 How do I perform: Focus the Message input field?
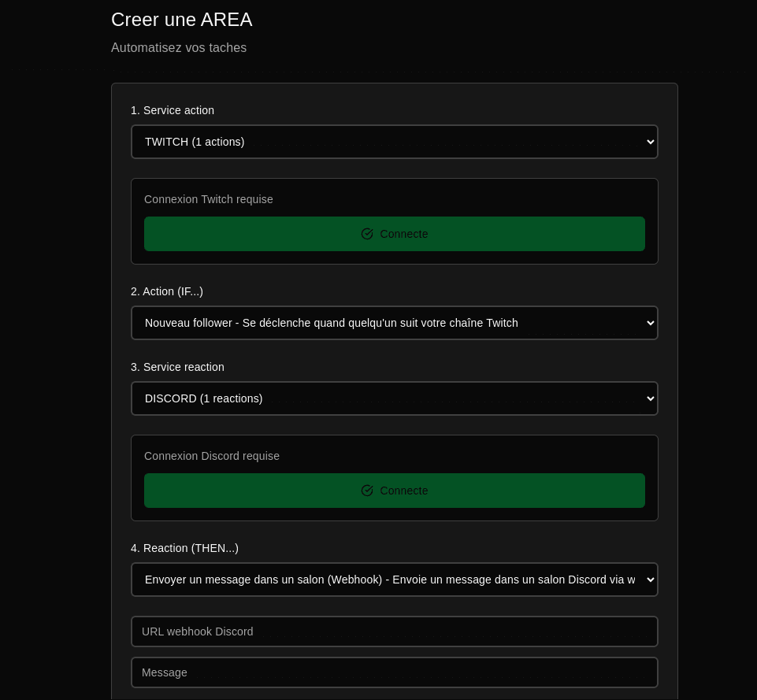pyautogui.click(x=394, y=672)
